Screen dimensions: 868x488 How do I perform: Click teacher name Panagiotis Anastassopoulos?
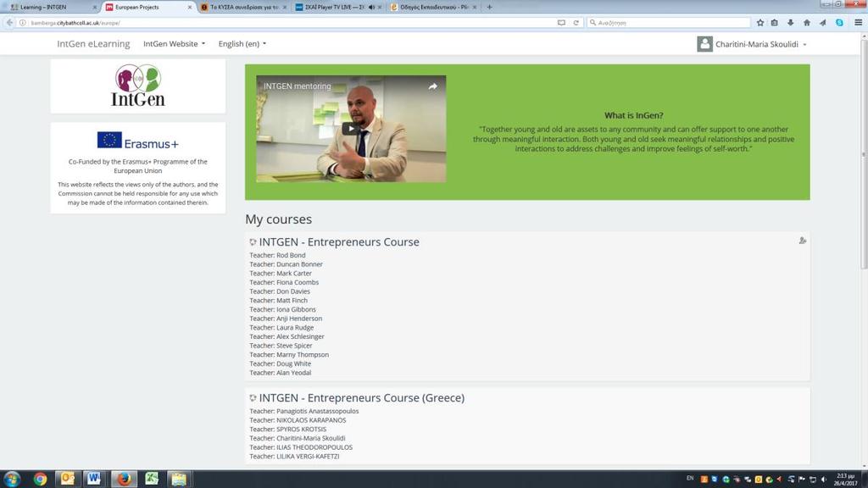[317, 411]
